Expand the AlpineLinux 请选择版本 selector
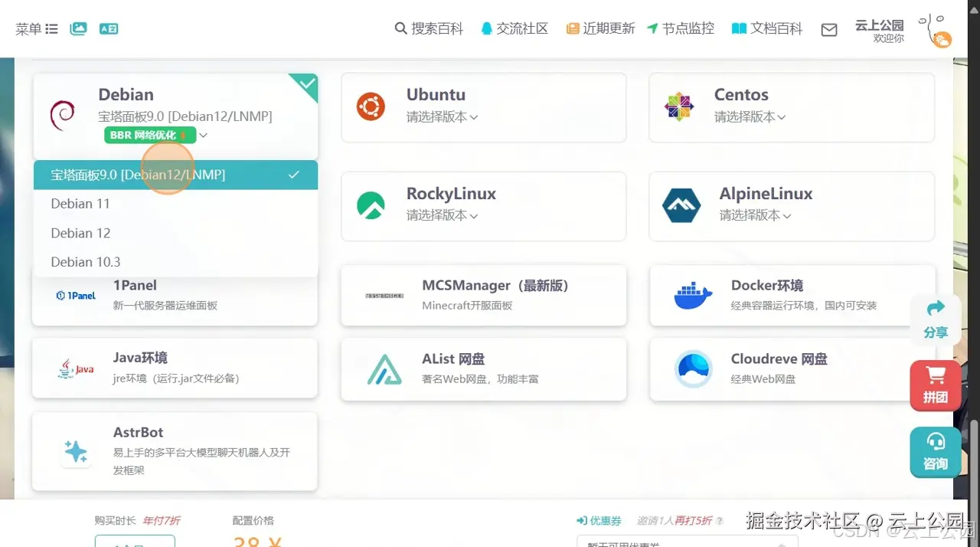This screenshot has height=547, width=980. pyautogui.click(x=753, y=215)
